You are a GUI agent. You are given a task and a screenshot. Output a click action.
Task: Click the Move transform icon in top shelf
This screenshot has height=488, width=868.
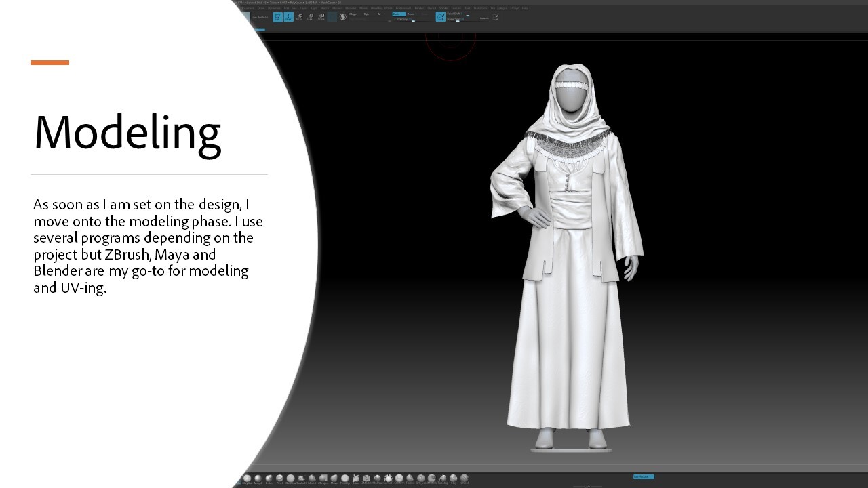299,16
